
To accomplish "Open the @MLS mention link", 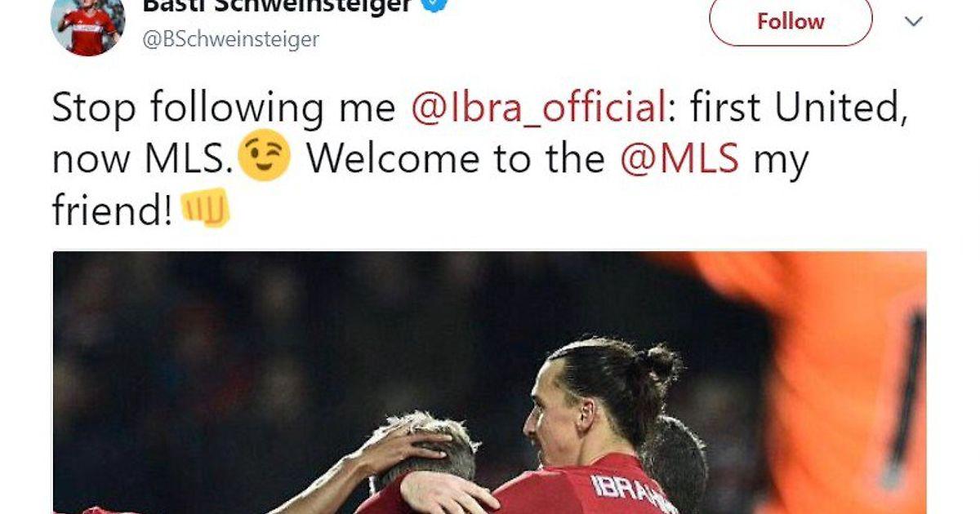I will 679,157.
